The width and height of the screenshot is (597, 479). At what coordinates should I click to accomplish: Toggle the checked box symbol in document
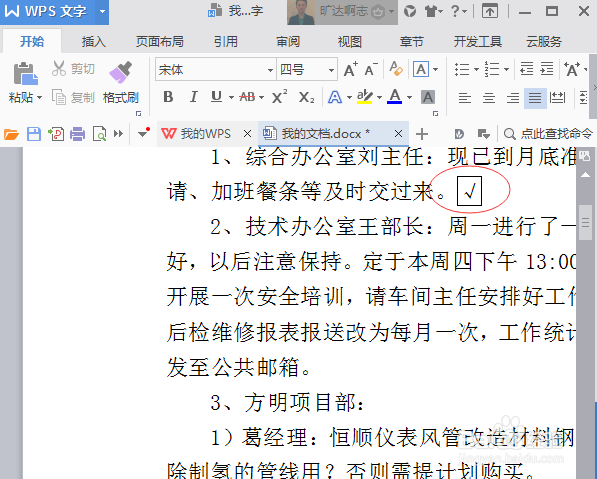point(469,191)
